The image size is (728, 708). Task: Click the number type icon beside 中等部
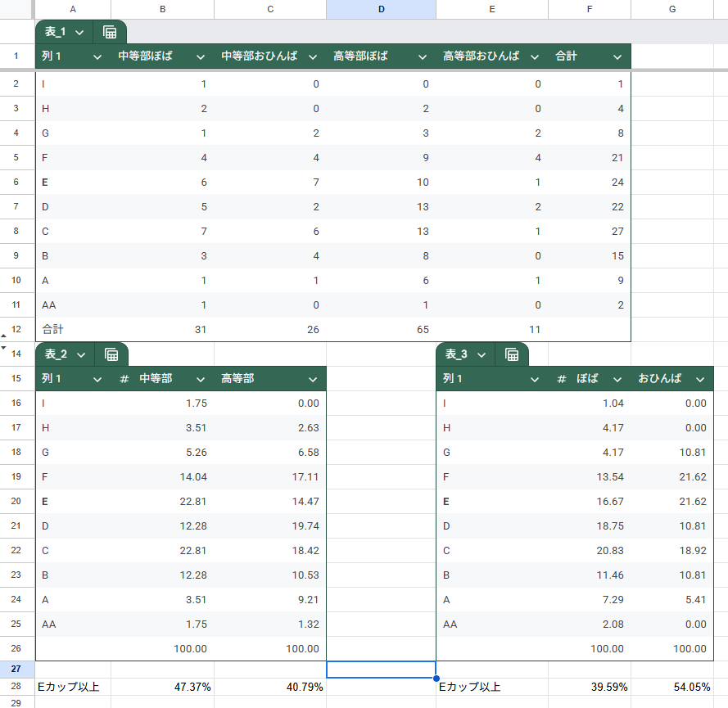(124, 379)
